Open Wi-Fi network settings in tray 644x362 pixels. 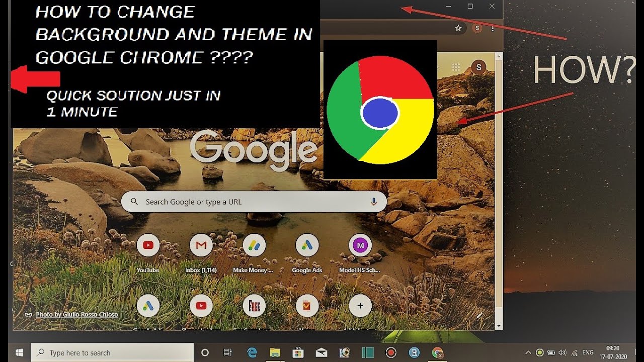(x=575, y=352)
